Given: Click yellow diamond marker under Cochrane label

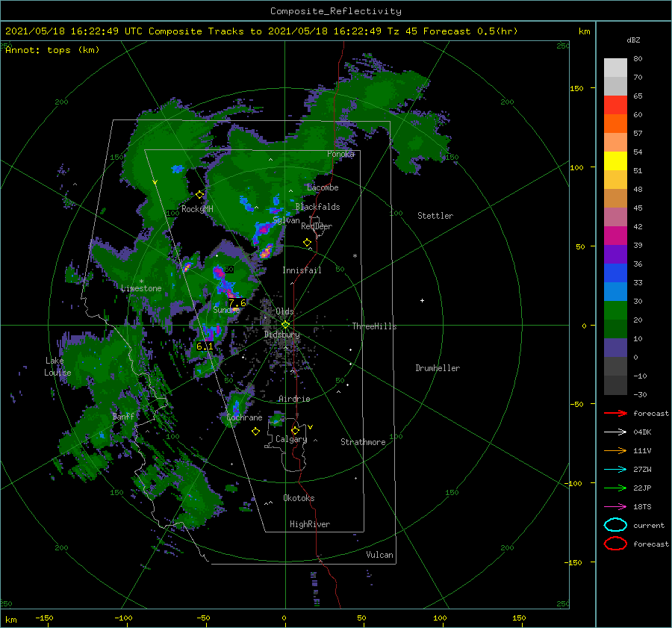Looking at the screenshot, I should point(255,432).
